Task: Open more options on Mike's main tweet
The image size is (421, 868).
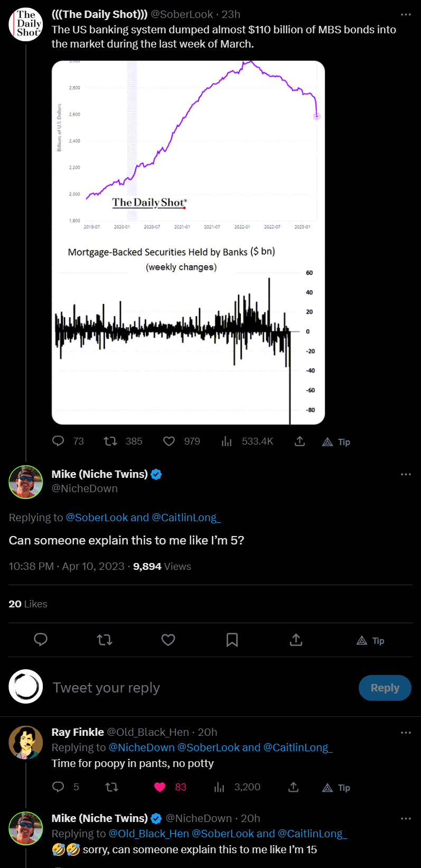Action: (x=406, y=474)
